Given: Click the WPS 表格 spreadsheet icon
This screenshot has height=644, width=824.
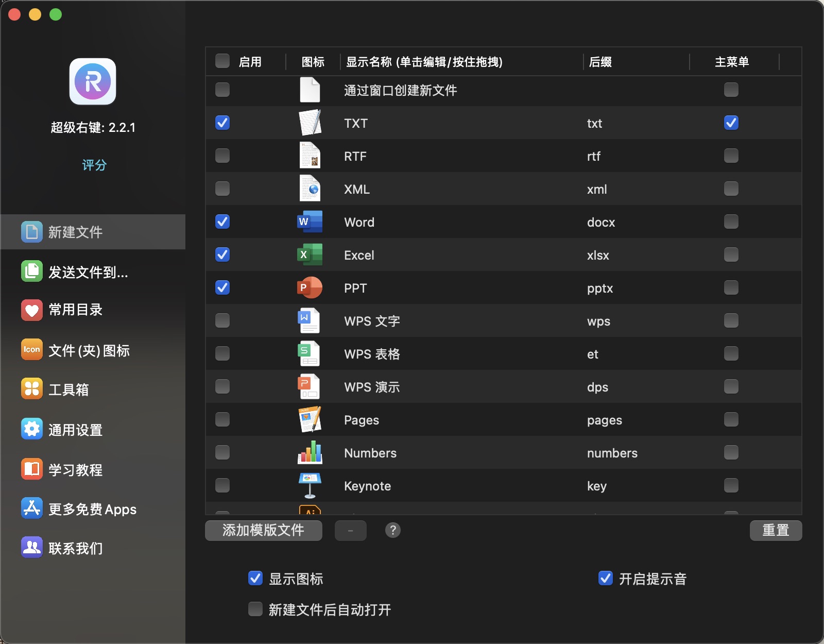Looking at the screenshot, I should click(x=309, y=353).
